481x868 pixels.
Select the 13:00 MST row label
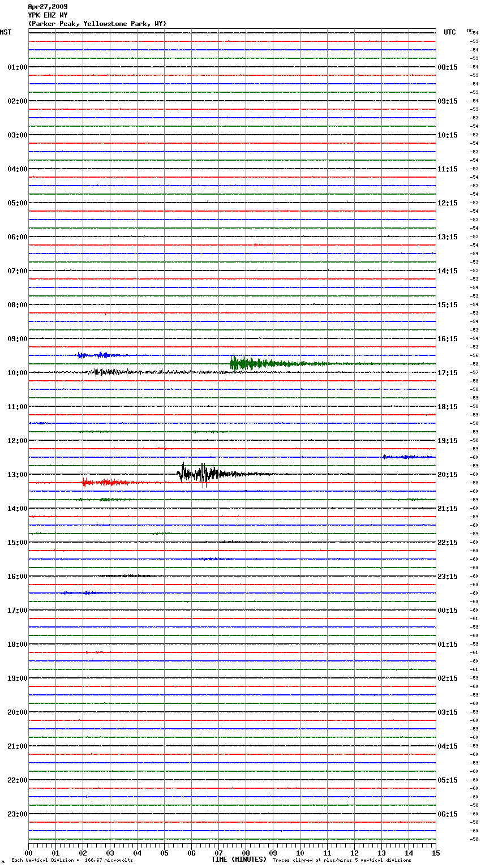tap(18, 475)
